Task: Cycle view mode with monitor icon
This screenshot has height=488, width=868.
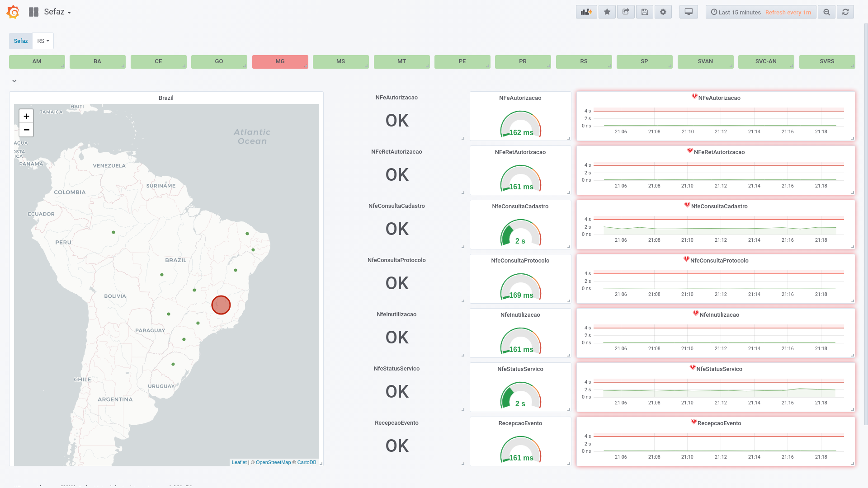Action: [689, 12]
